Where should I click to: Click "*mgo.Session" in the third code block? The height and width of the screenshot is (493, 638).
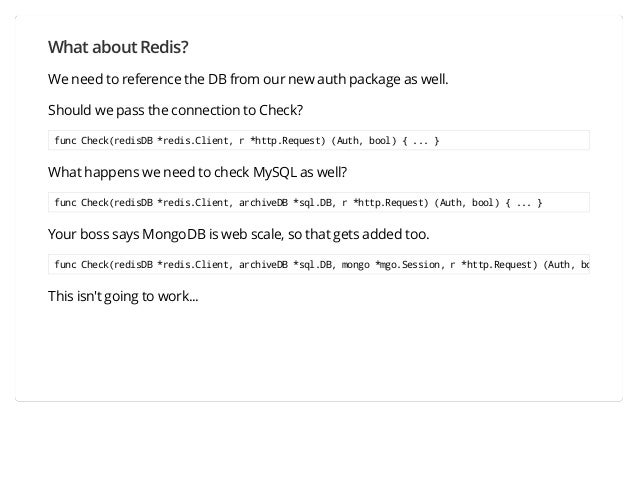(410, 265)
